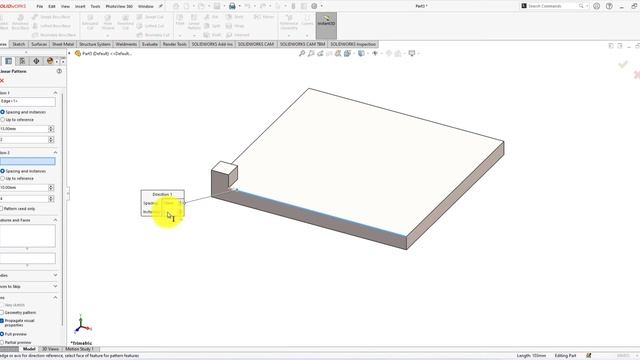Click the Part3 icon in the breadcrumb
The image size is (640, 360).
78,53
